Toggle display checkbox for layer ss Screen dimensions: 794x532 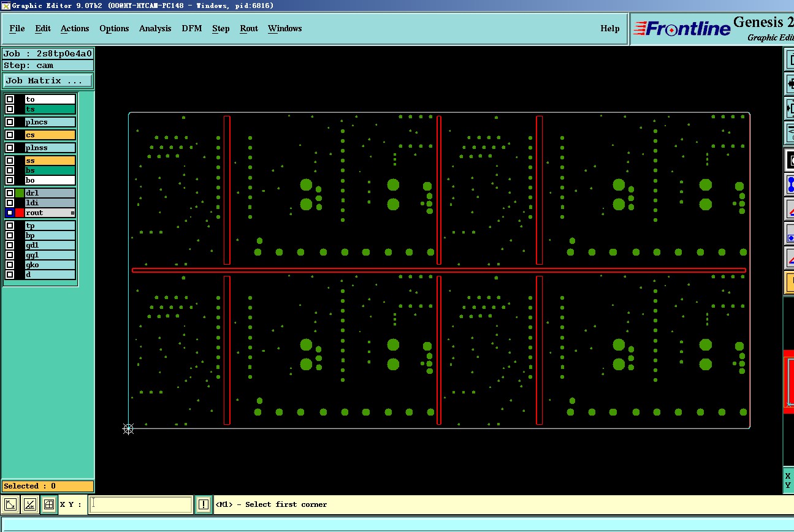tap(10, 161)
